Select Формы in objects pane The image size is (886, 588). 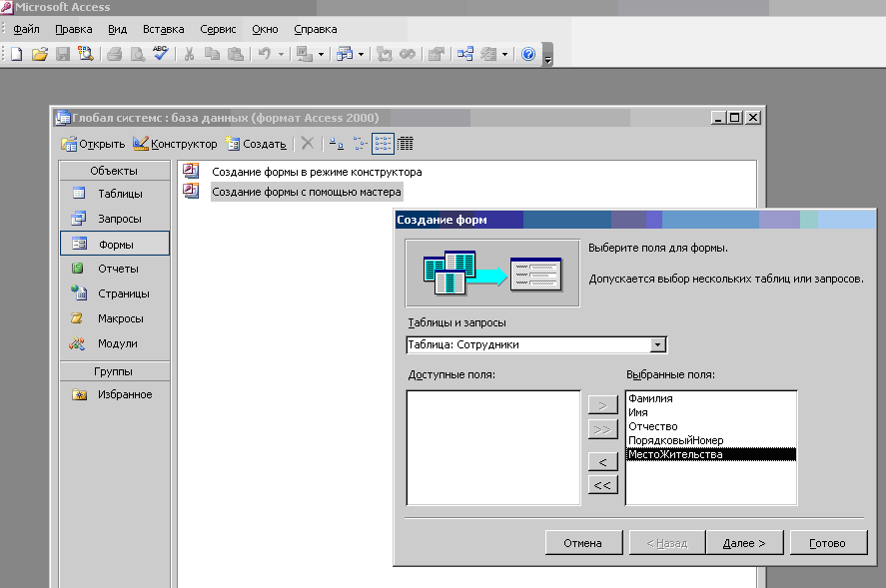tap(115, 244)
